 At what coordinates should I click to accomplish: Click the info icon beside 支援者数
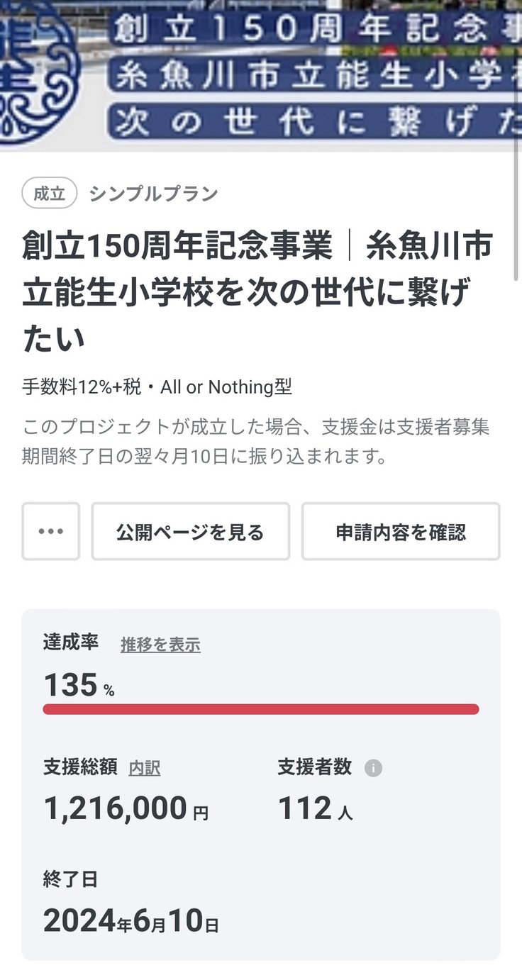pyautogui.click(x=373, y=768)
